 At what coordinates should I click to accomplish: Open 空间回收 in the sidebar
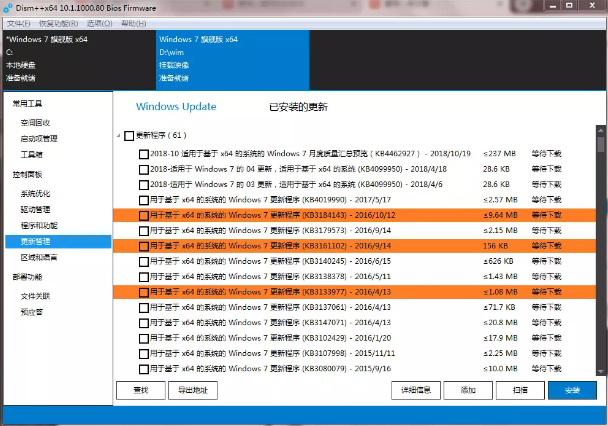(x=35, y=123)
